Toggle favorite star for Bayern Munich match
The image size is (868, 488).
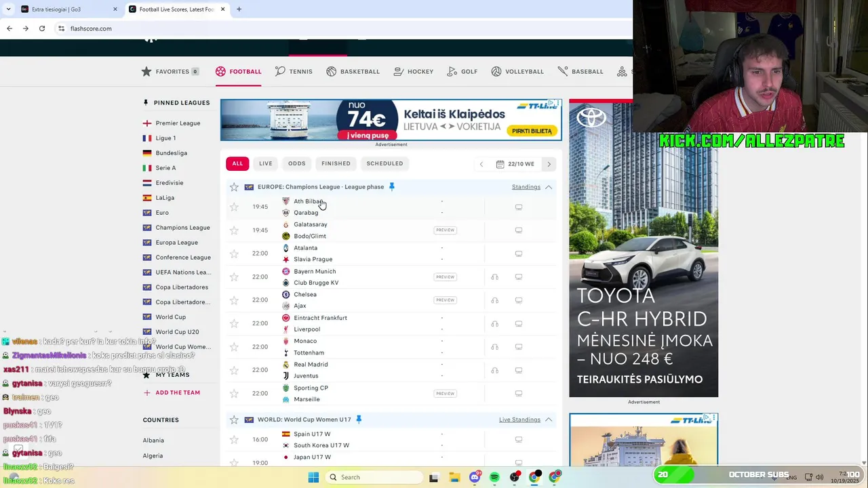234,277
